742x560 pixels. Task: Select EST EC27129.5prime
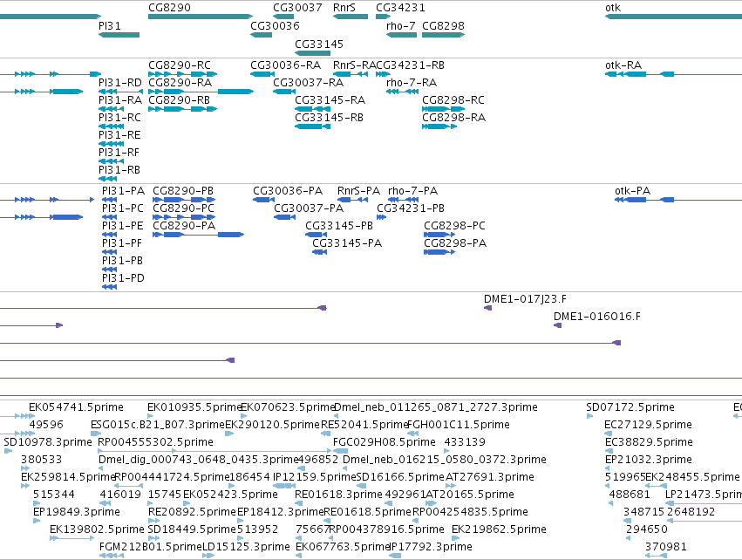pos(608,434)
